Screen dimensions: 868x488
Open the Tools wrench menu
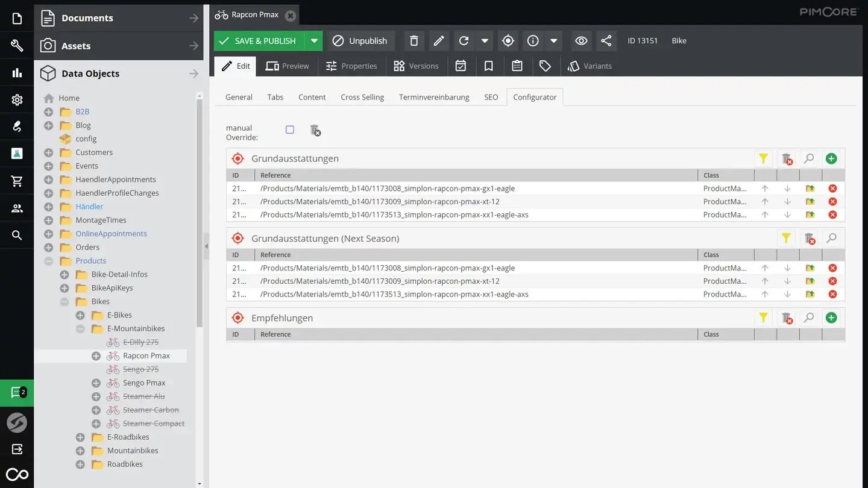click(x=17, y=46)
